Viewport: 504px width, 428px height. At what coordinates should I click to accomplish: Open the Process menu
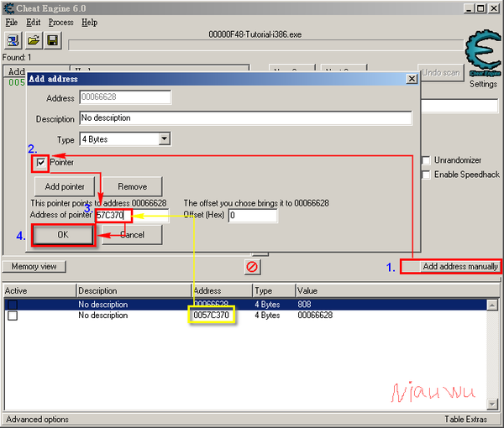[60, 23]
